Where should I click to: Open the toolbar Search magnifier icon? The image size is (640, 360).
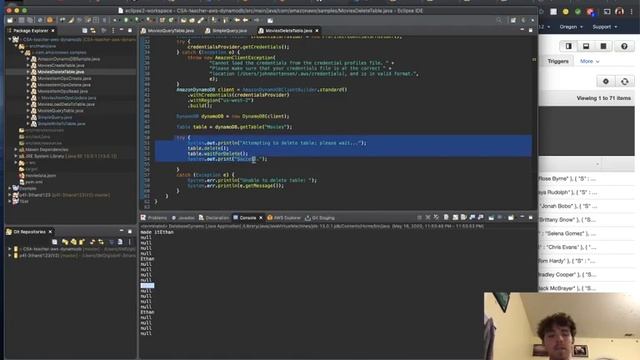click(499, 20)
